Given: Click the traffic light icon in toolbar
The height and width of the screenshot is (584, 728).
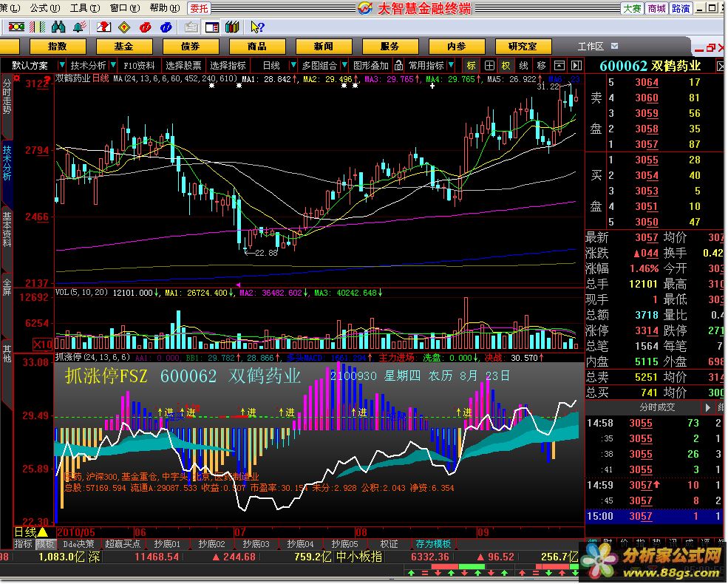Looking at the screenshot, I should point(16,27).
